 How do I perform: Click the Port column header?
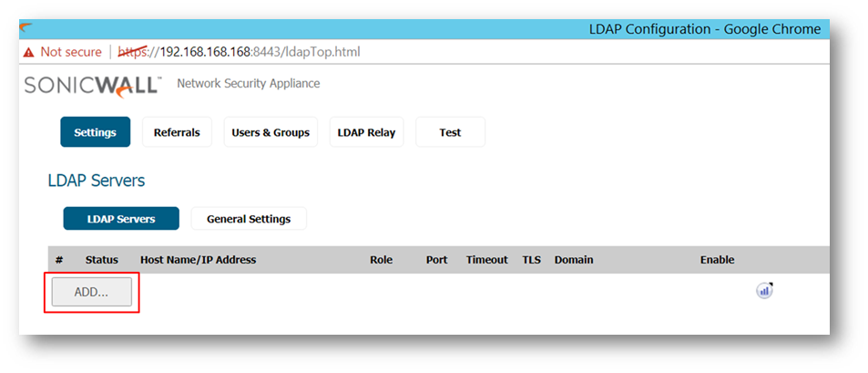point(436,260)
